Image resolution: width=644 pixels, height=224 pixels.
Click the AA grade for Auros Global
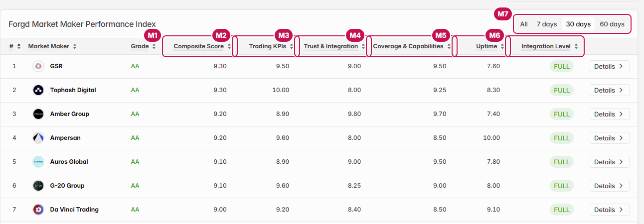[135, 162]
